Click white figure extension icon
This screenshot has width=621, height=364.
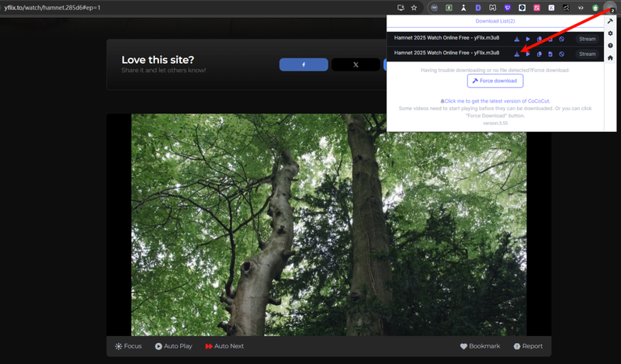click(463, 8)
